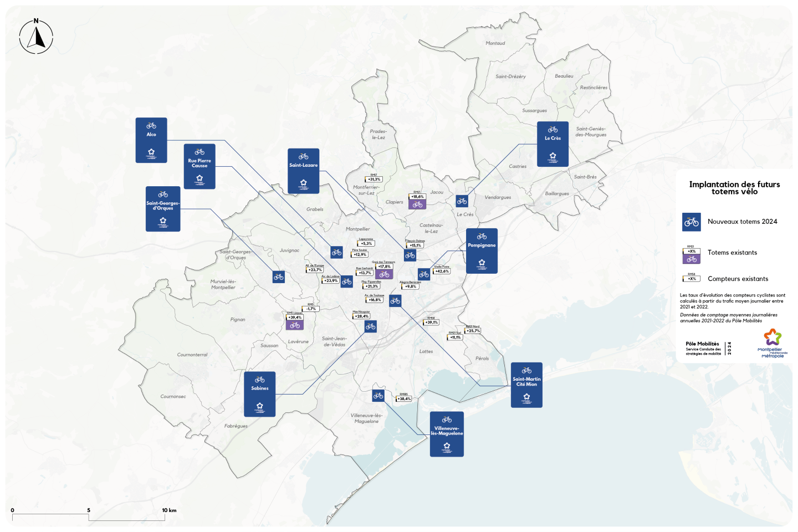Click the purple Totems existants legend icon
Screen dimensions: 798x532
[x=692, y=259]
